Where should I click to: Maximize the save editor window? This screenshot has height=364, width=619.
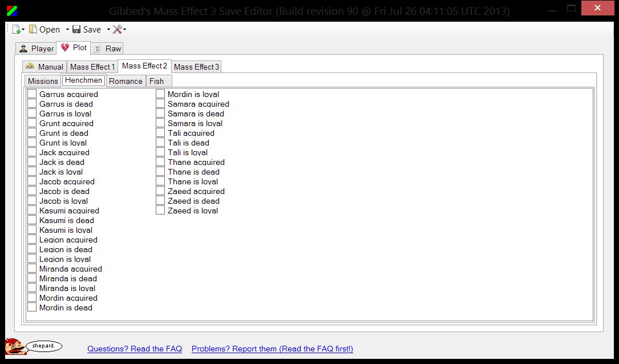pyautogui.click(x=571, y=9)
